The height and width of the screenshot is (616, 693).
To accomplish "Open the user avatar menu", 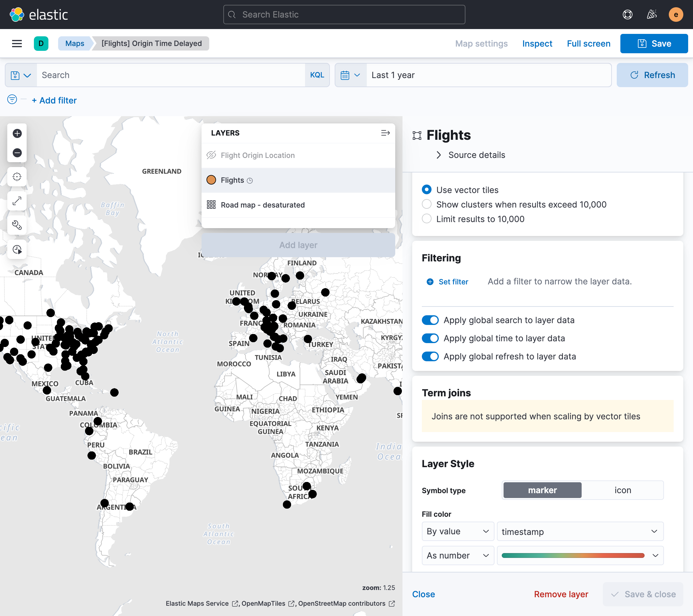I will (676, 15).
